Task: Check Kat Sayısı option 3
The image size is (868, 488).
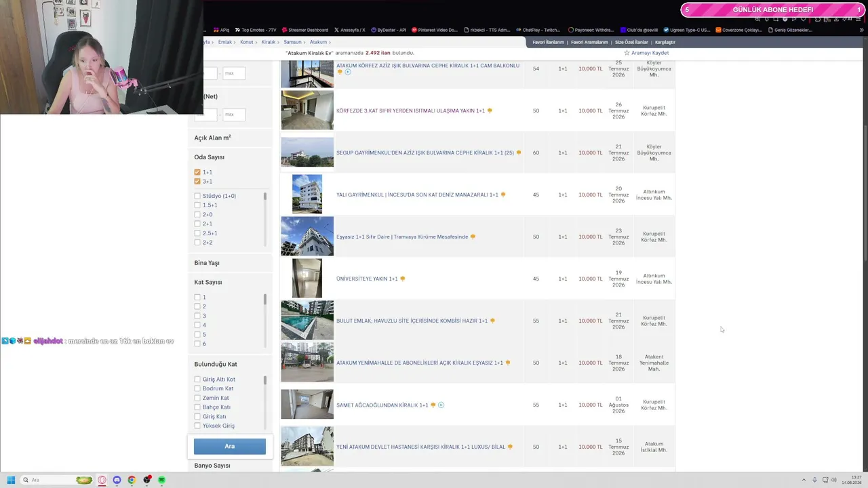Action: coord(197,316)
